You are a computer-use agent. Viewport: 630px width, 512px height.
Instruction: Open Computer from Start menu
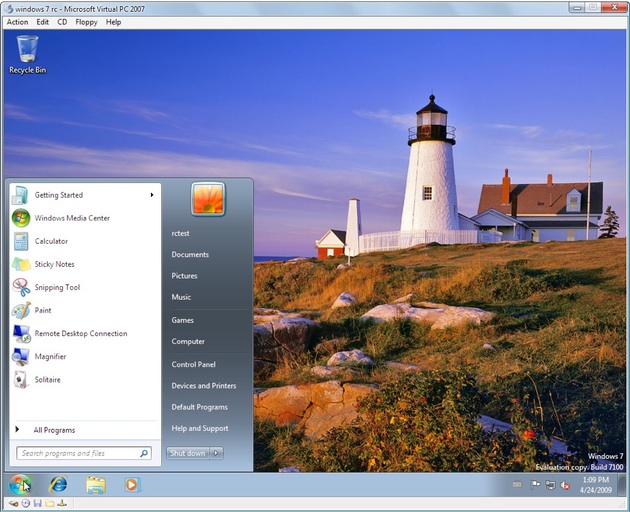pyautogui.click(x=188, y=342)
